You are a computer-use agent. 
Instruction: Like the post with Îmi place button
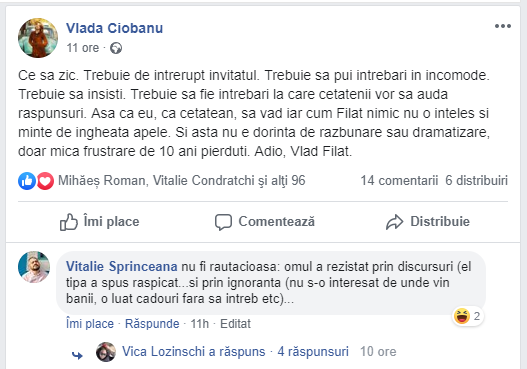99,222
